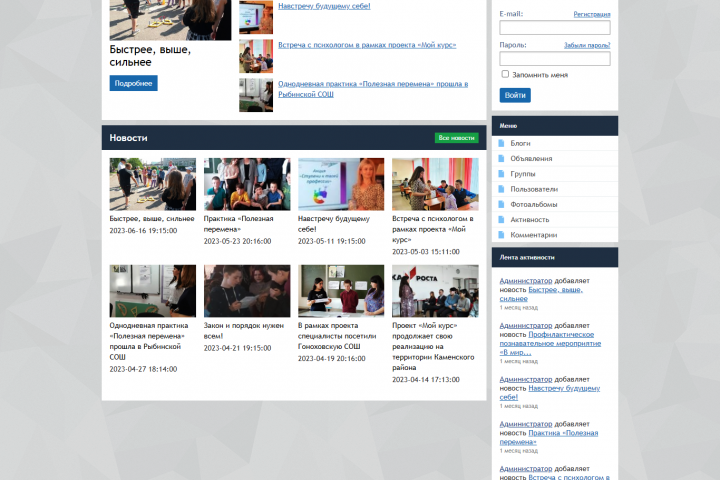The height and width of the screenshot is (480, 720).
Task: Open thumbnail next to Однодневная практика top link
Action: 256,95
